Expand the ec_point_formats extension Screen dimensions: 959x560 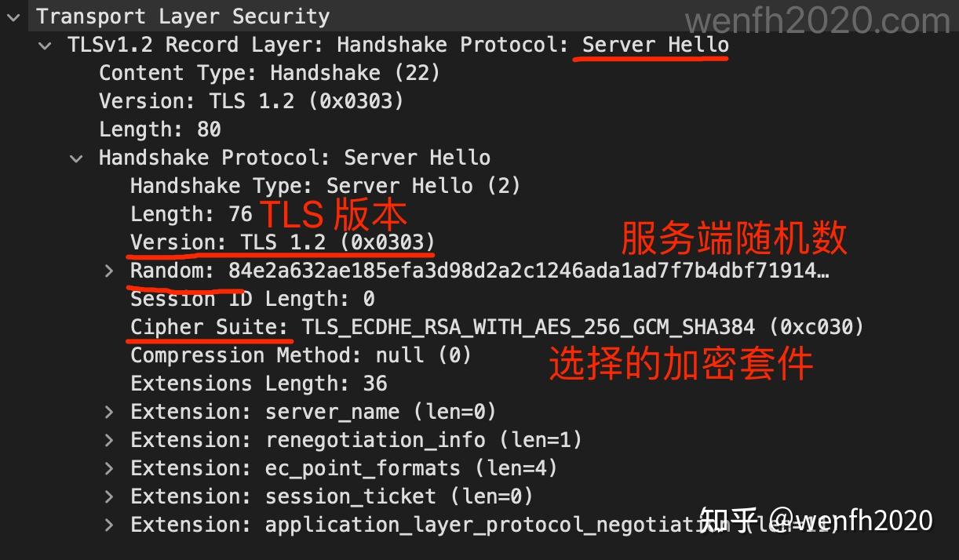(108, 467)
